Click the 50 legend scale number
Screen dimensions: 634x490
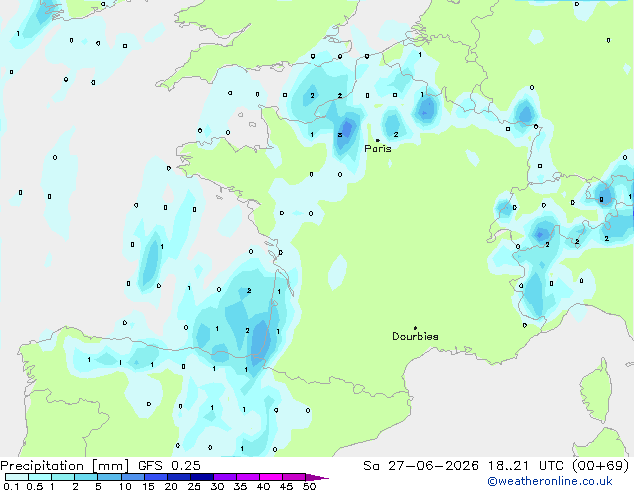pos(309,486)
